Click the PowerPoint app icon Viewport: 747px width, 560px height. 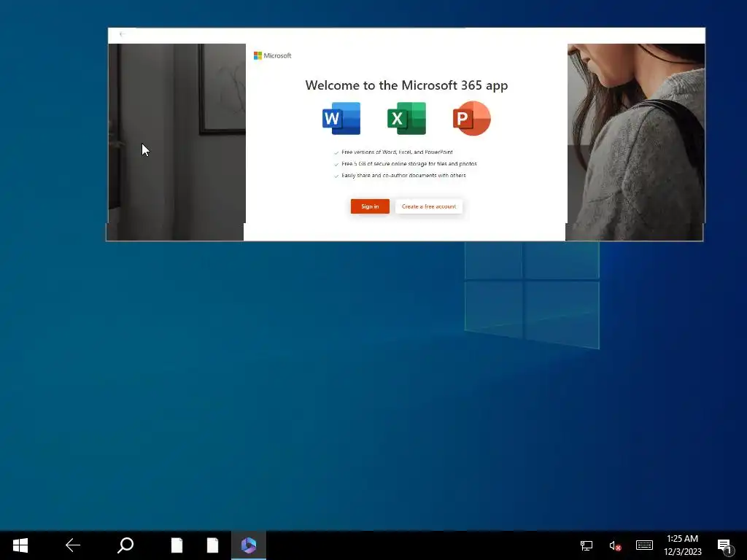(472, 119)
